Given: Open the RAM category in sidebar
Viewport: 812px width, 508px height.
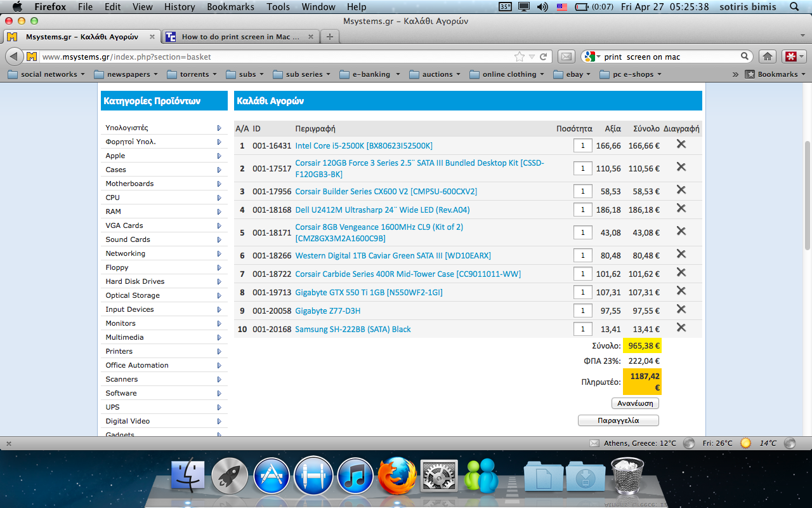Looking at the screenshot, I should click(113, 211).
